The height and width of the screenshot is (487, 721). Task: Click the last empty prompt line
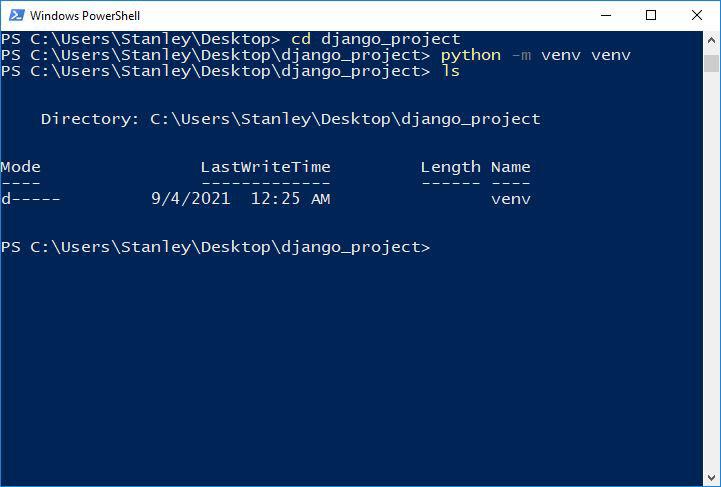(x=215, y=247)
